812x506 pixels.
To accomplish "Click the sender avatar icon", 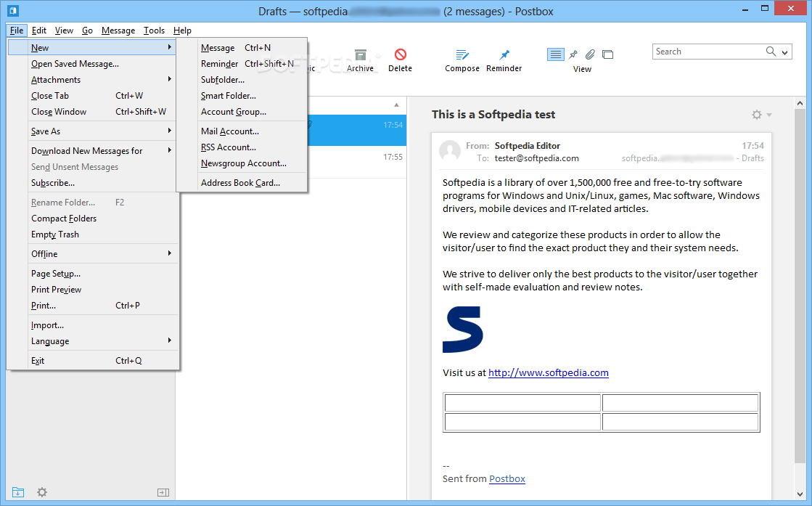I will [x=449, y=151].
